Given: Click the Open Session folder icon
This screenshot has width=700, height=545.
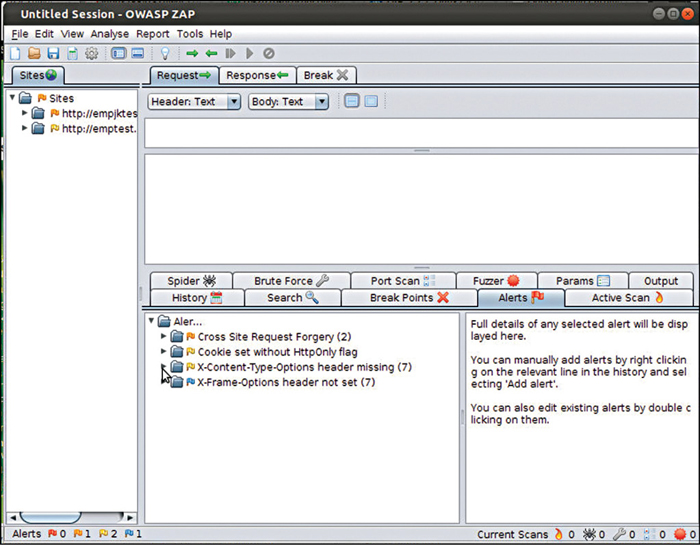Looking at the screenshot, I should point(35,53).
